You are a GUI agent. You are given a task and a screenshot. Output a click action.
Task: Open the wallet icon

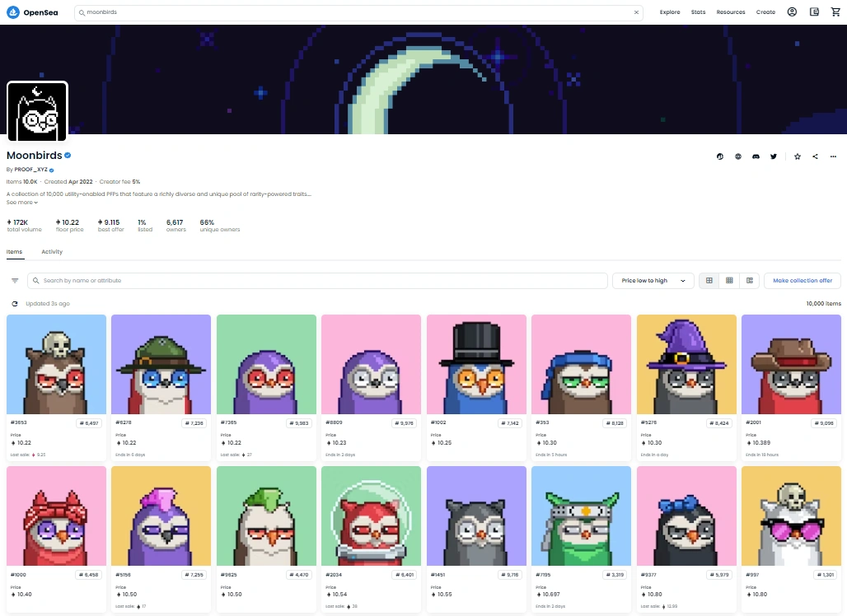(814, 12)
